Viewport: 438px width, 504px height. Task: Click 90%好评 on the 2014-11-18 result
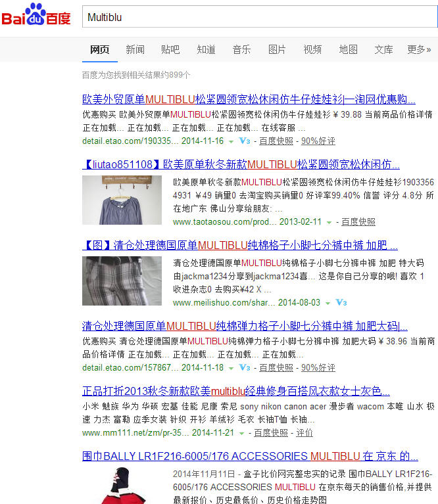coord(318,368)
